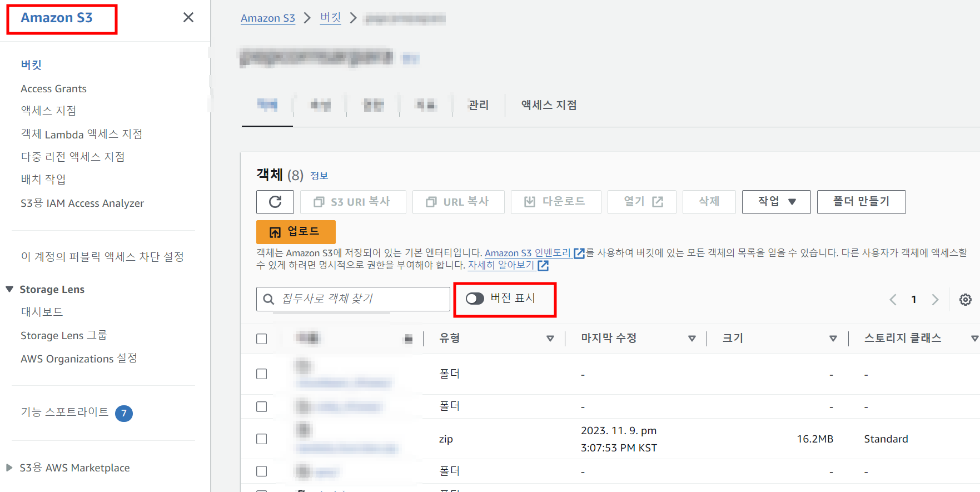Toggle the 버전 표시 switch
Viewport: 980px width, 492px height.
point(475,299)
